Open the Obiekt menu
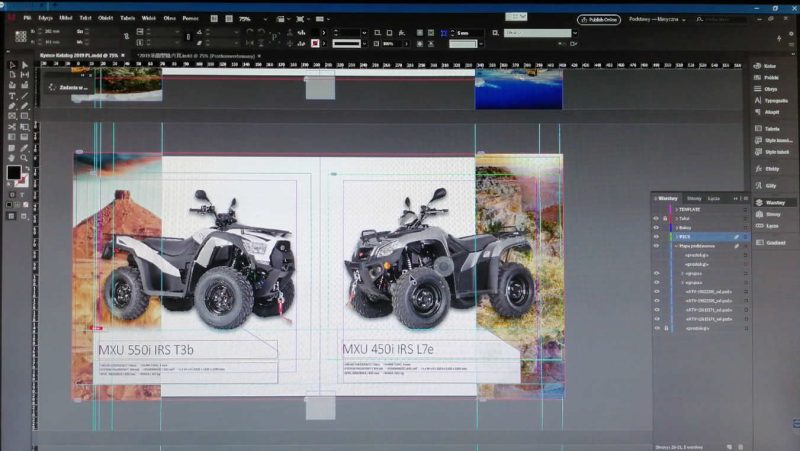Viewport: 800px width, 451px height. coord(106,18)
